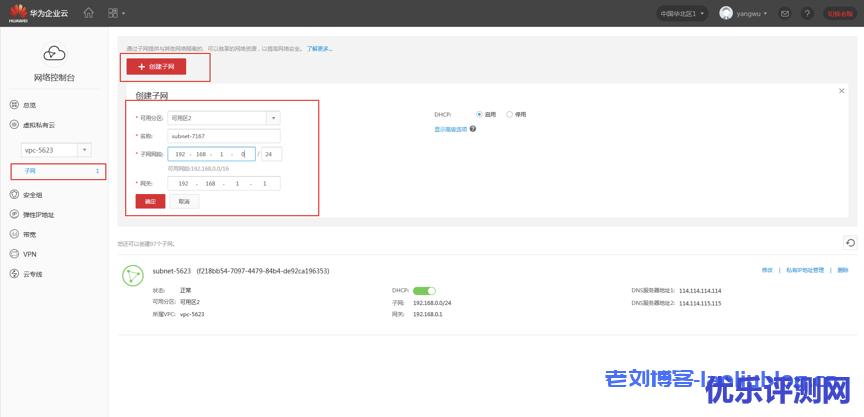Click the 私有IP地址管理 link
Image resolution: width=864 pixels, height=417 pixels.
tap(805, 270)
